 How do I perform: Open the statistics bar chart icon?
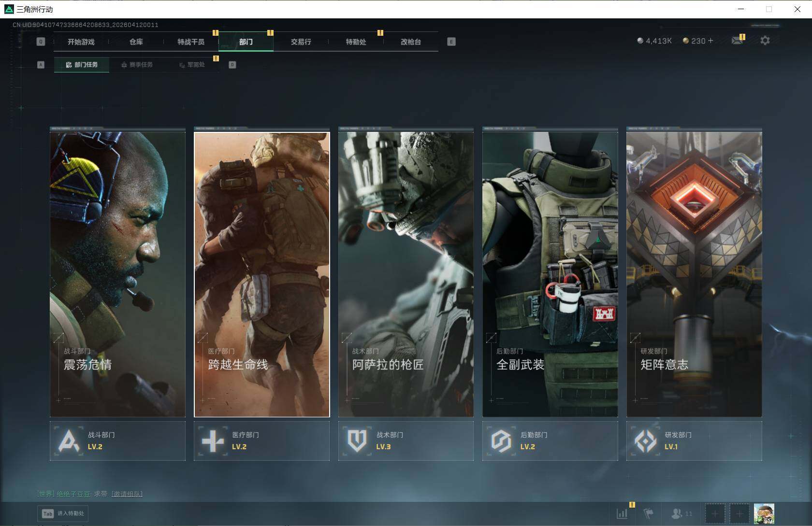pyautogui.click(x=622, y=513)
